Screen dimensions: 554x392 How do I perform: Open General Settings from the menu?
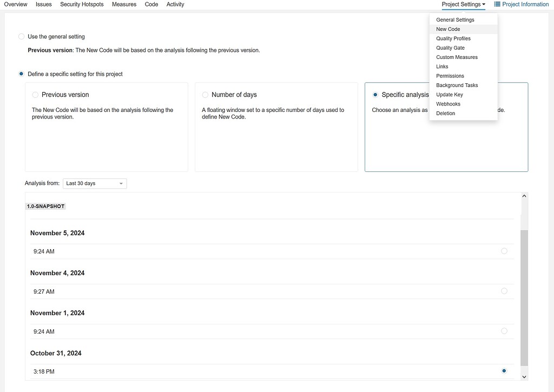(455, 19)
